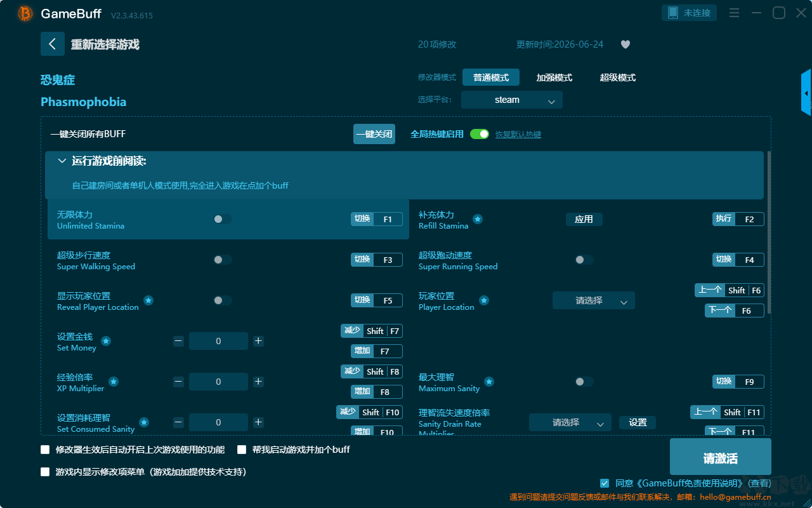Open the Sanity Drain Rate 请选择 dropdown

click(570, 422)
